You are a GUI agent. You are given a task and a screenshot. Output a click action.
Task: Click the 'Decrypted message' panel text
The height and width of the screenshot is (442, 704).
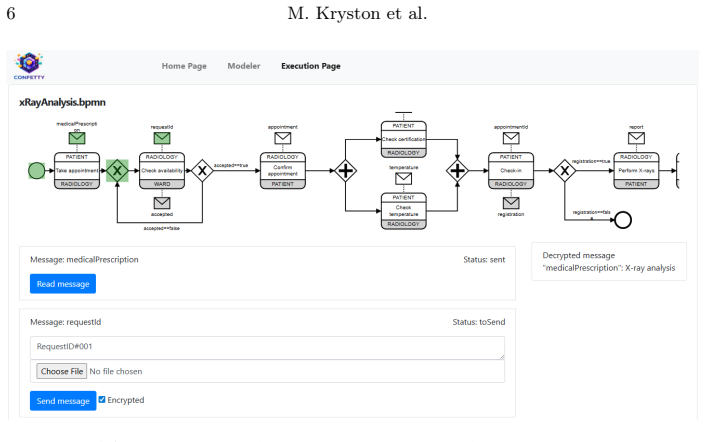point(579,255)
